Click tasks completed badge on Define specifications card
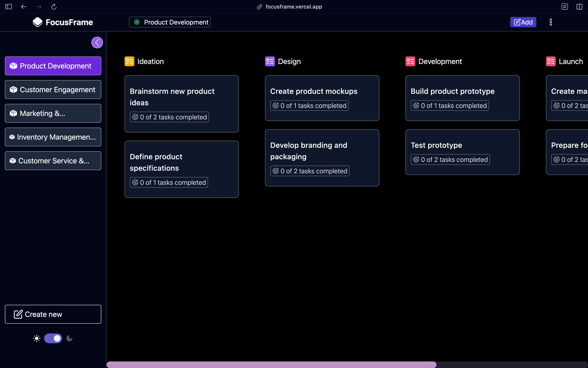The height and width of the screenshot is (368, 588). click(169, 183)
